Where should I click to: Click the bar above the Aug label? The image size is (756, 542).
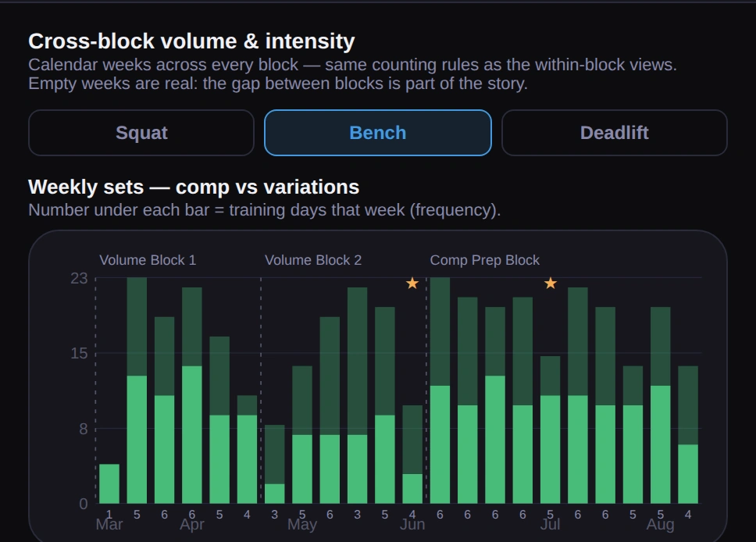[x=661, y=405]
